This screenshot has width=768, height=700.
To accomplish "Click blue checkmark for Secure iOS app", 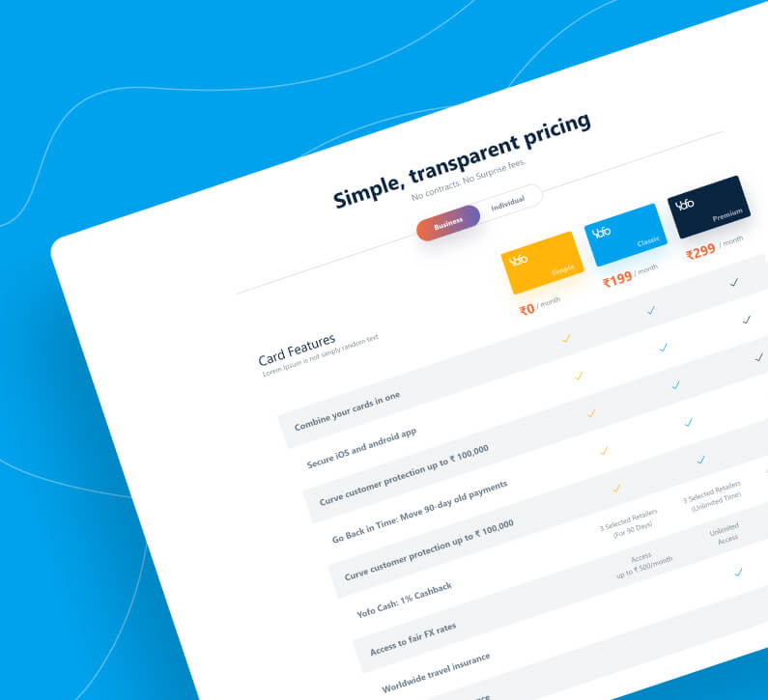I will [663, 348].
